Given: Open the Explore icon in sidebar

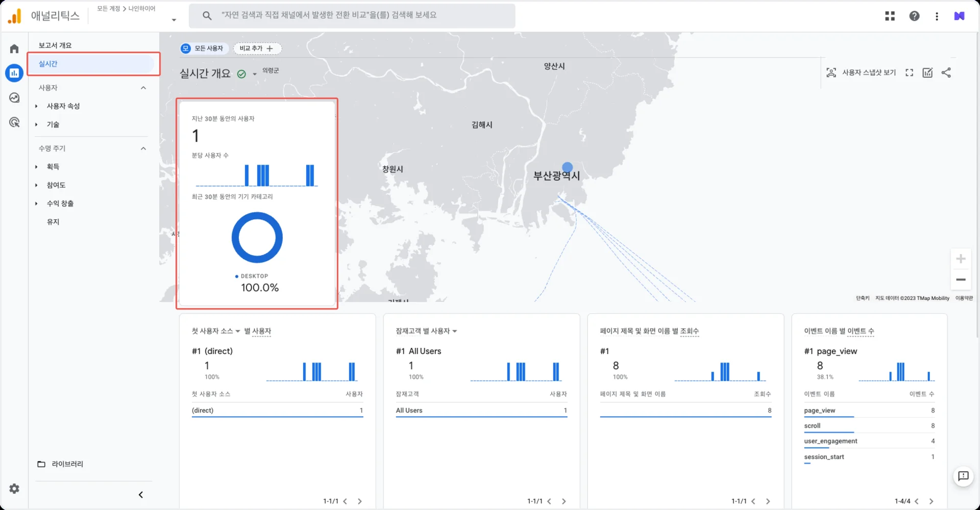Looking at the screenshot, I should [14, 98].
